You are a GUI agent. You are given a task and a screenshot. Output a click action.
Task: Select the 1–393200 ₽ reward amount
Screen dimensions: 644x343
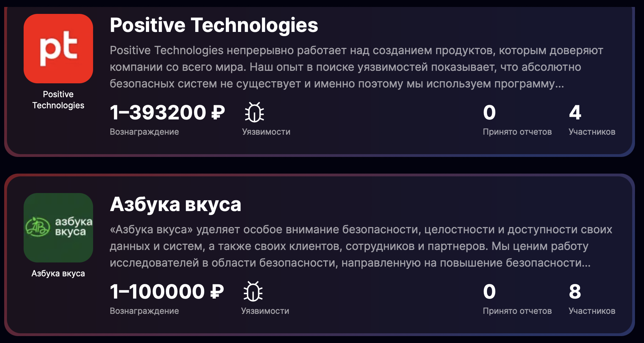pyautogui.click(x=167, y=112)
